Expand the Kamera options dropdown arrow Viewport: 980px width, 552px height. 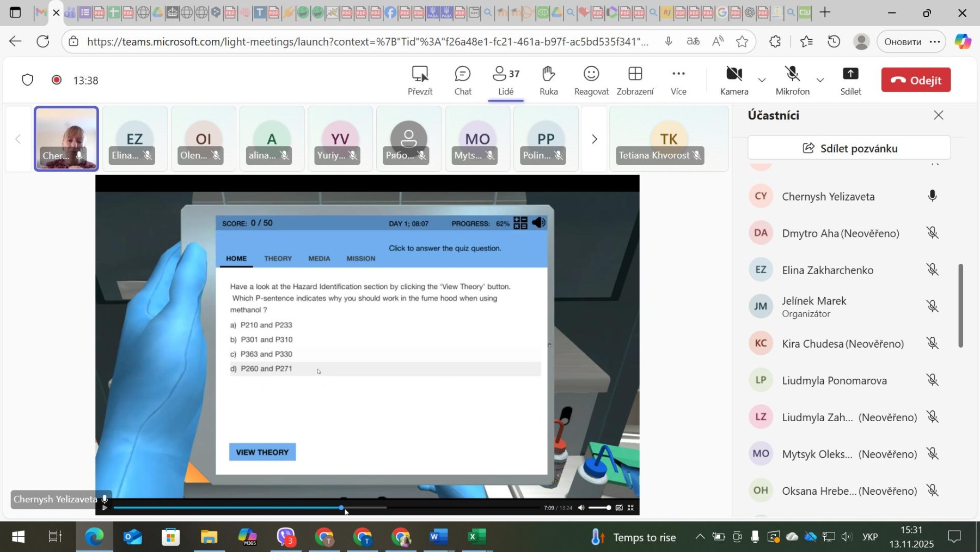762,81
